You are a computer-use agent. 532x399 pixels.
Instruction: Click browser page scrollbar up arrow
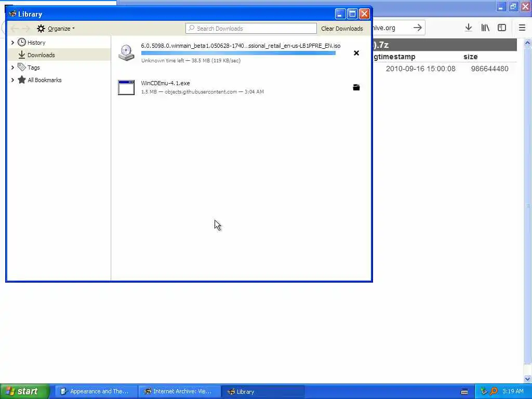click(527, 43)
